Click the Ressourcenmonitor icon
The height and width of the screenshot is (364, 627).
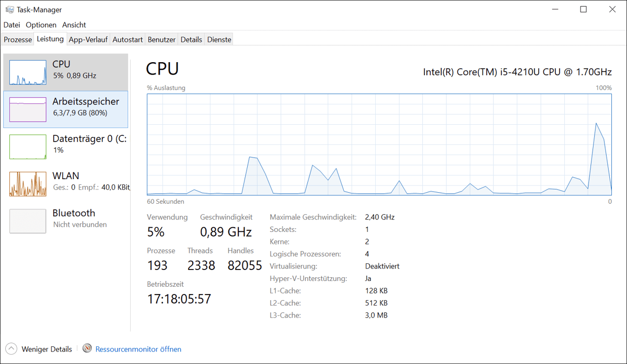click(87, 348)
